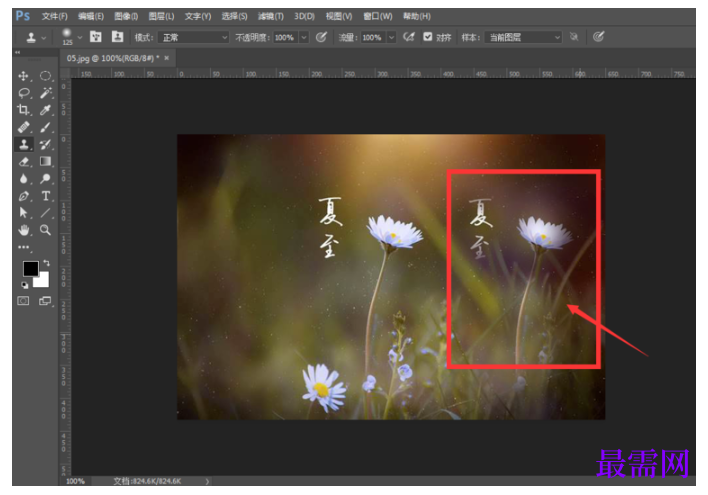Image resolution: width=708 pixels, height=495 pixels.
Task: Click the 文档 document size status text
Action: [147, 481]
